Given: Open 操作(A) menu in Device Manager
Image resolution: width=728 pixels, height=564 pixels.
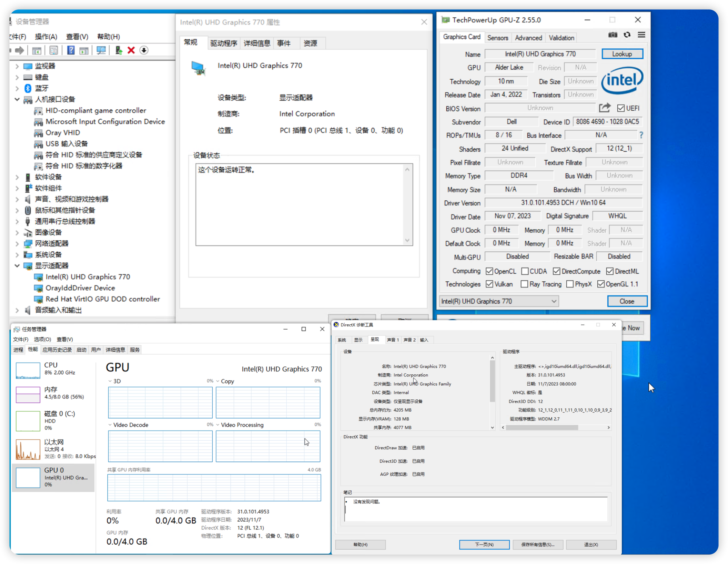Looking at the screenshot, I should (46, 37).
